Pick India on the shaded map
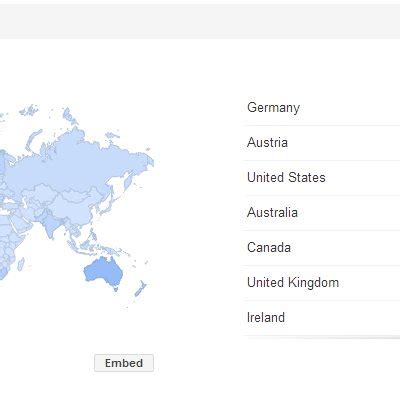This screenshot has width=400, height=400. (x=51, y=224)
